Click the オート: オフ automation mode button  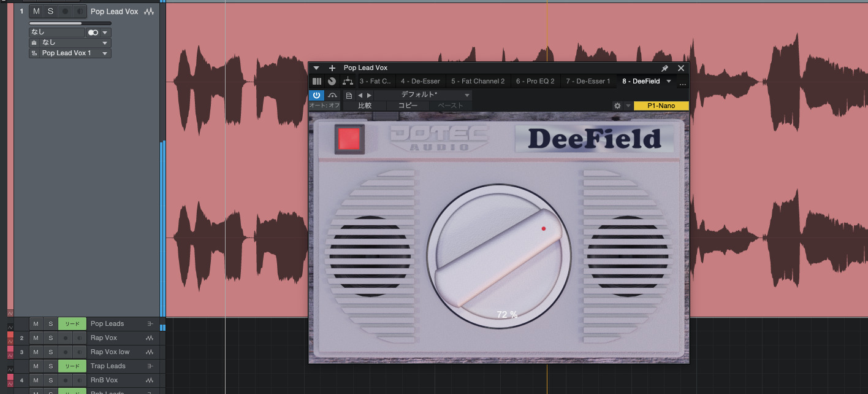tap(324, 106)
